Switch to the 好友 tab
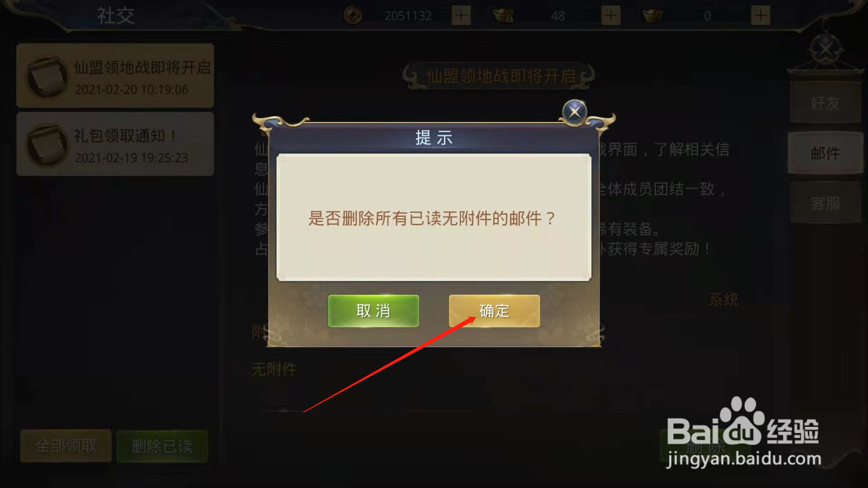This screenshot has width=868, height=488. [825, 103]
